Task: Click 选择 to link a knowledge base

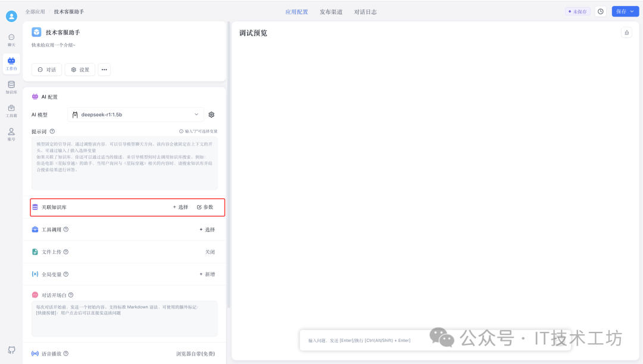Action: tap(182, 207)
